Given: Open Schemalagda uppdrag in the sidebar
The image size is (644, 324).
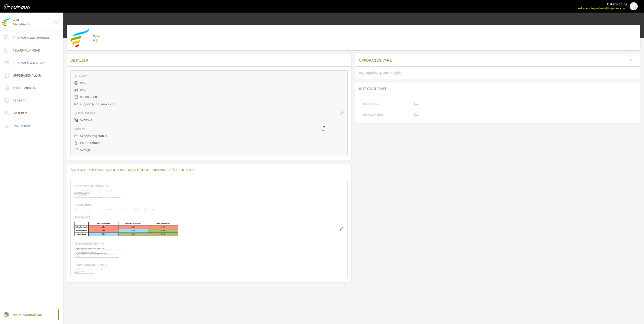Looking at the screenshot, I should point(31,38).
